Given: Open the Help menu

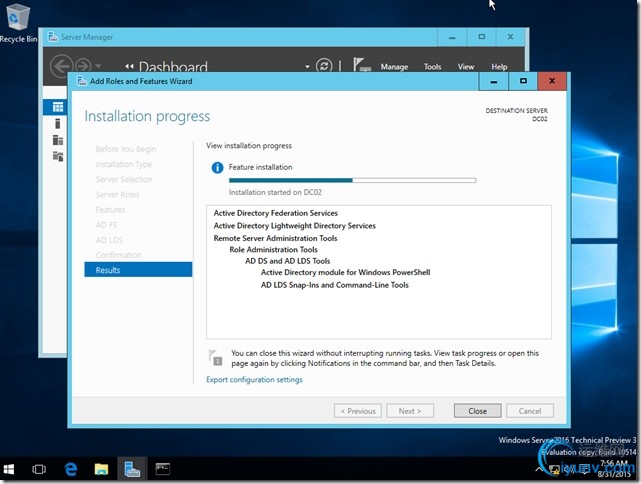Looking at the screenshot, I should [x=499, y=67].
